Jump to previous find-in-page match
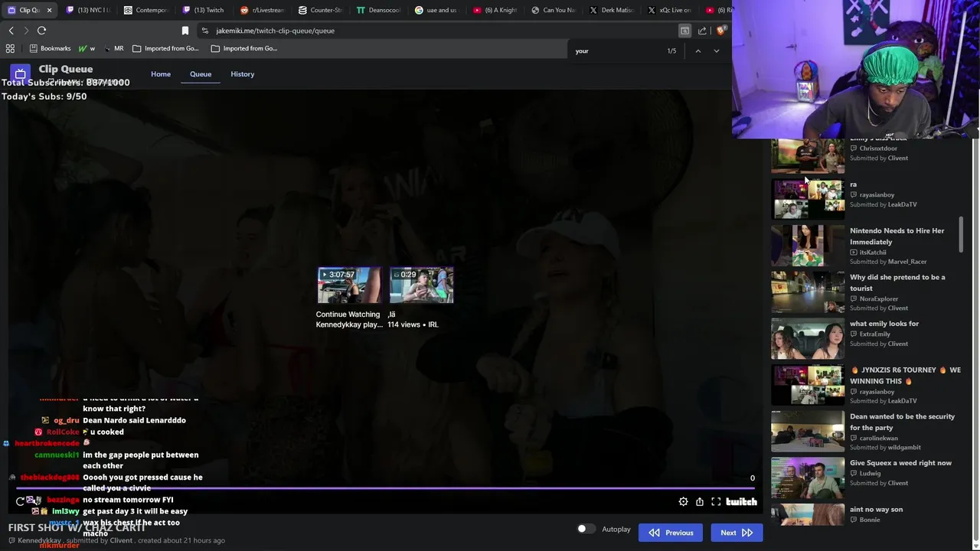 [x=697, y=51]
